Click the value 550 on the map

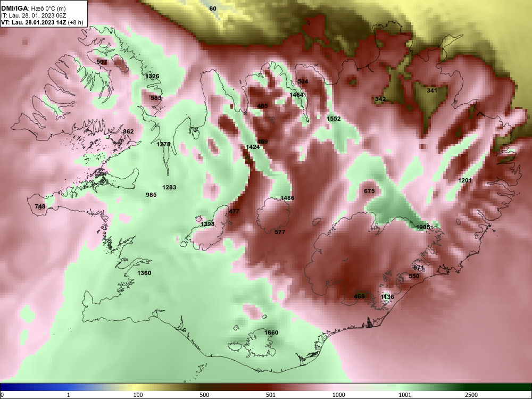point(414,277)
